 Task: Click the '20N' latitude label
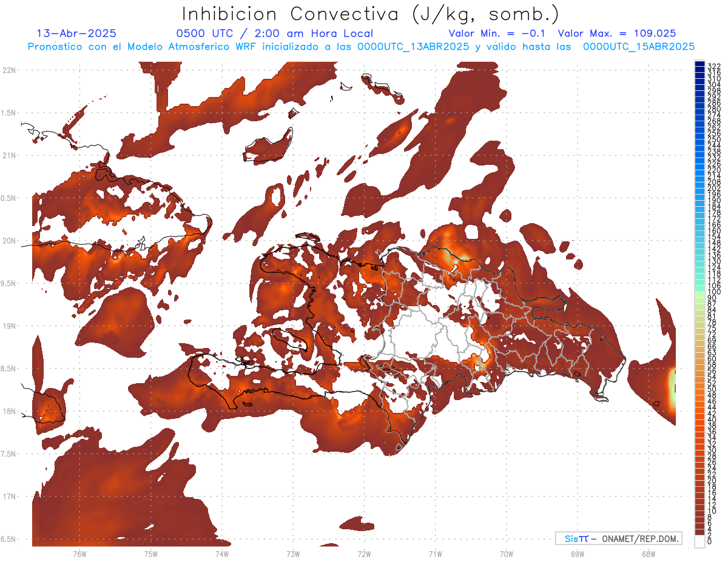pos(10,241)
